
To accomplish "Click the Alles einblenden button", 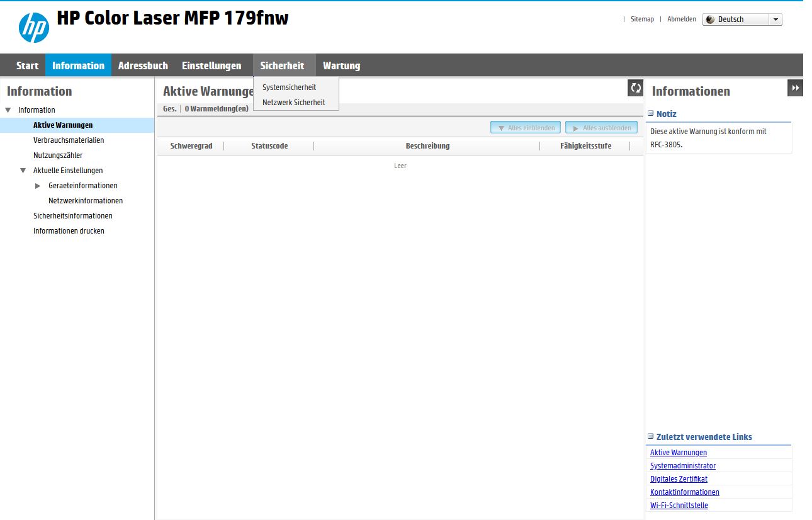I will click(526, 128).
